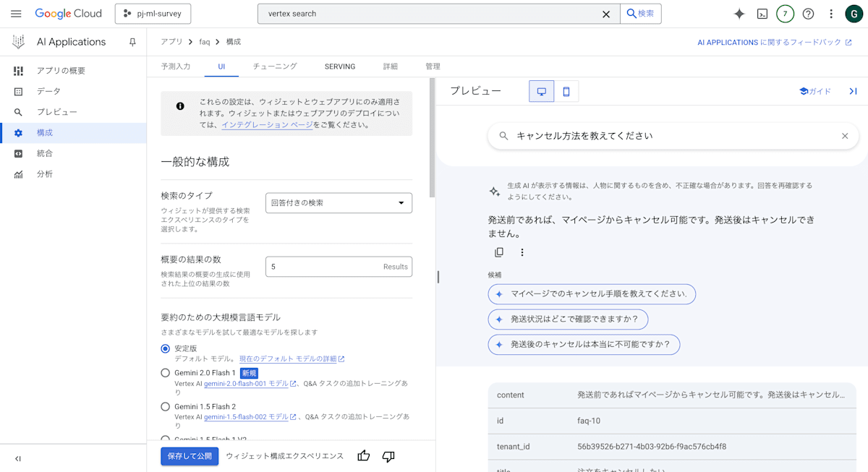Click the 検索 search button

click(641, 14)
